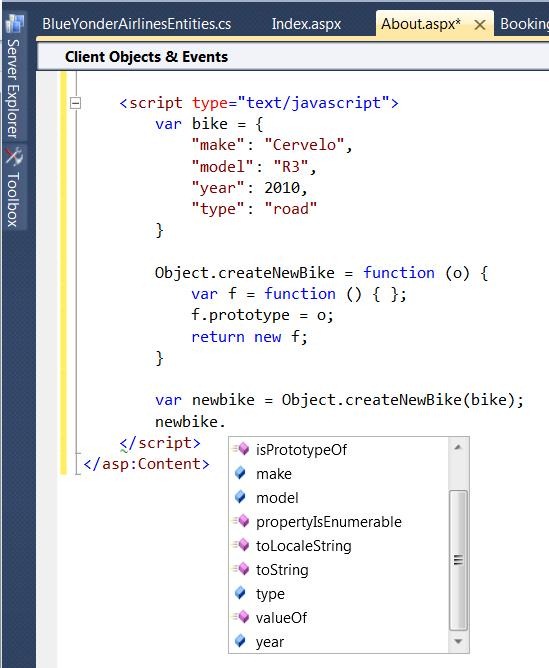Select make property in IntelliSense list
The image size is (549, 668).
click(x=339, y=474)
